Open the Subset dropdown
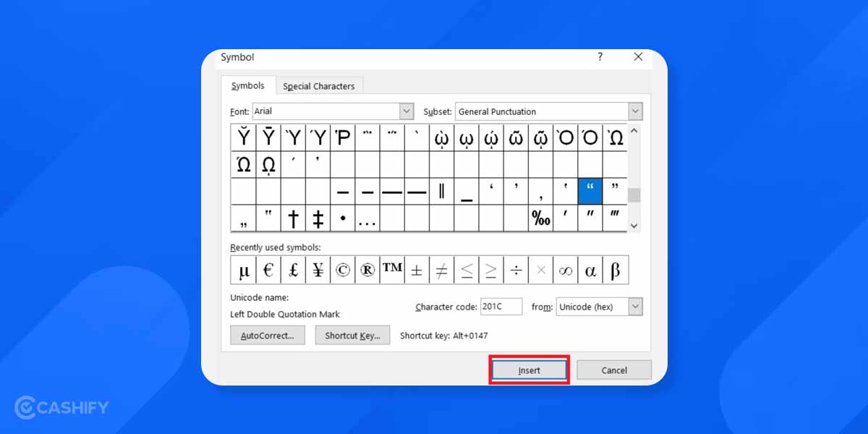 click(x=635, y=111)
